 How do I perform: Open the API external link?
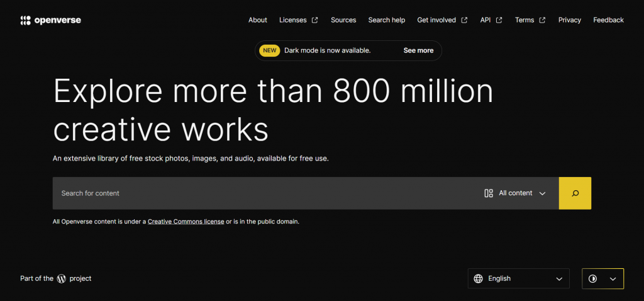(x=491, y=20)
